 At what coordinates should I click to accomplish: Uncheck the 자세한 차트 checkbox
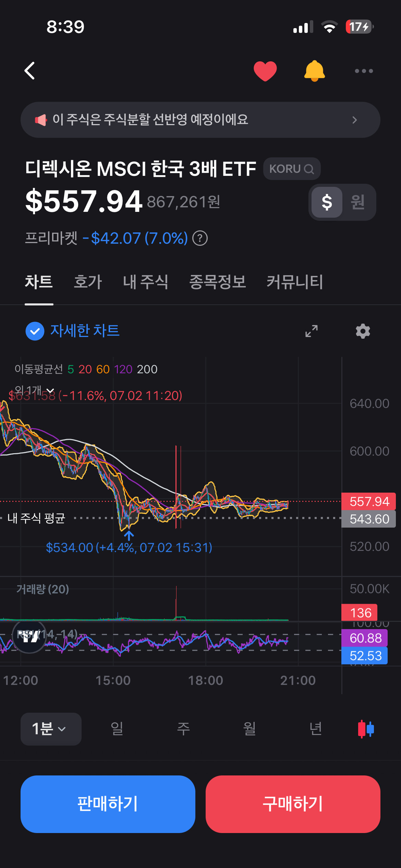[35, 331]
